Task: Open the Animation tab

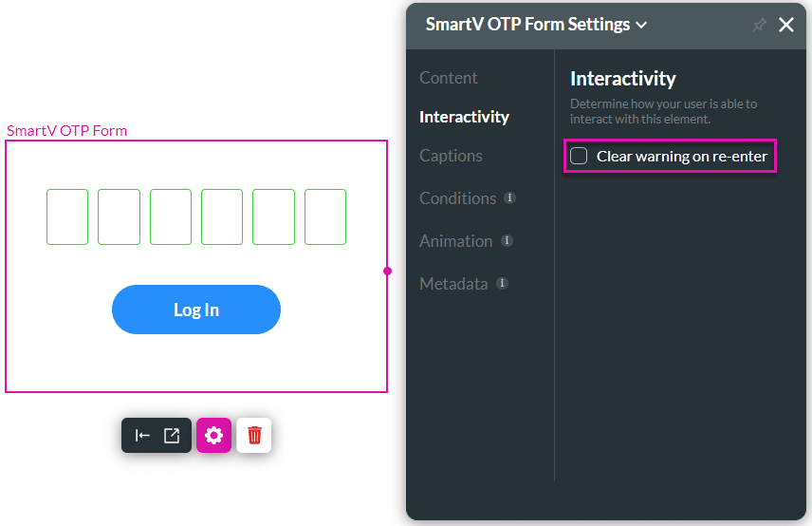Action: pos(455,241)
